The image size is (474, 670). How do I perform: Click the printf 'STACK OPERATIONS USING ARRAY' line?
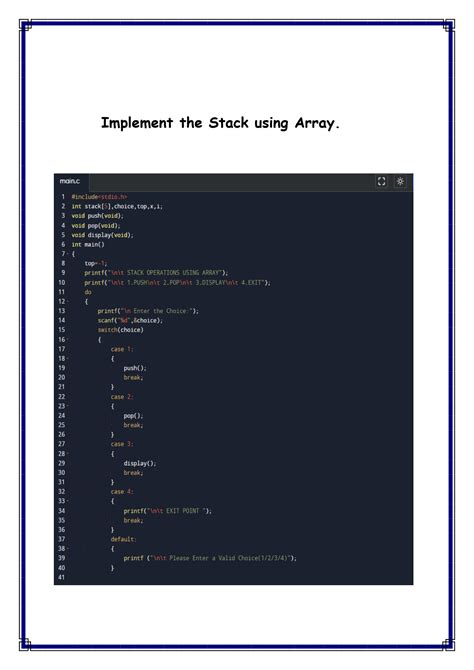click(x=156, y=273)
